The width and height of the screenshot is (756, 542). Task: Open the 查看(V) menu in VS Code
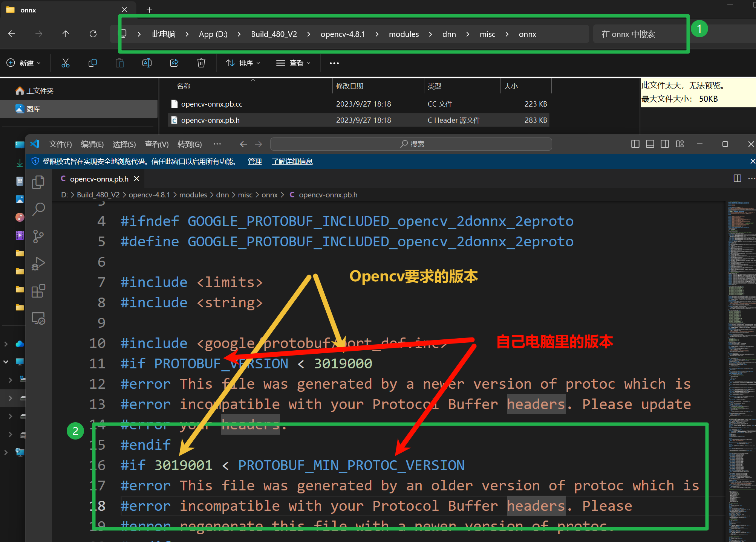point(156,144)
